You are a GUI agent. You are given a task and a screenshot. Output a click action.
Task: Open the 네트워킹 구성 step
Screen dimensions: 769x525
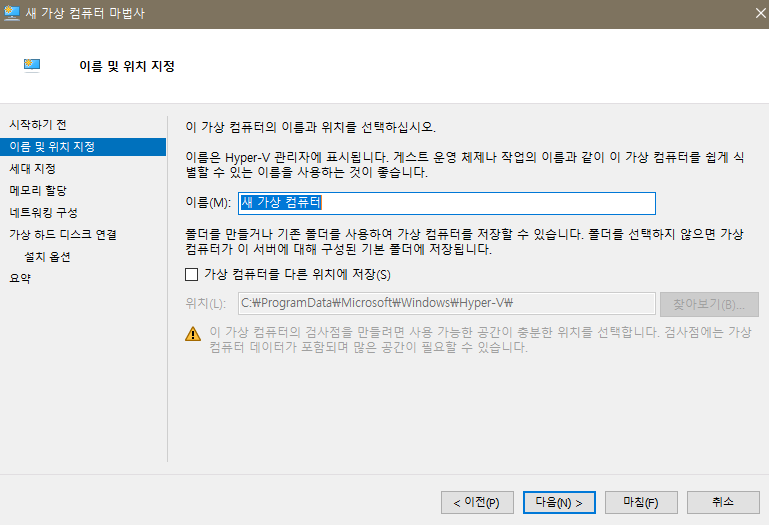tap(43, 212)
